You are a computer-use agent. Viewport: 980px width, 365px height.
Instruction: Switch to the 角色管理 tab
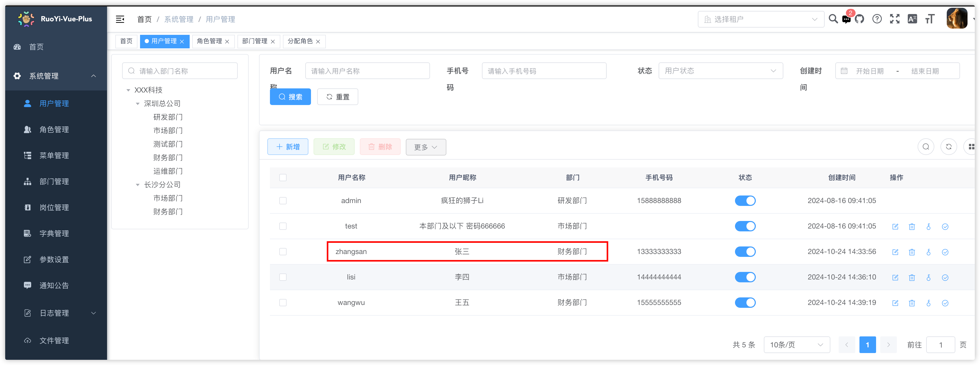click(209, 41)
